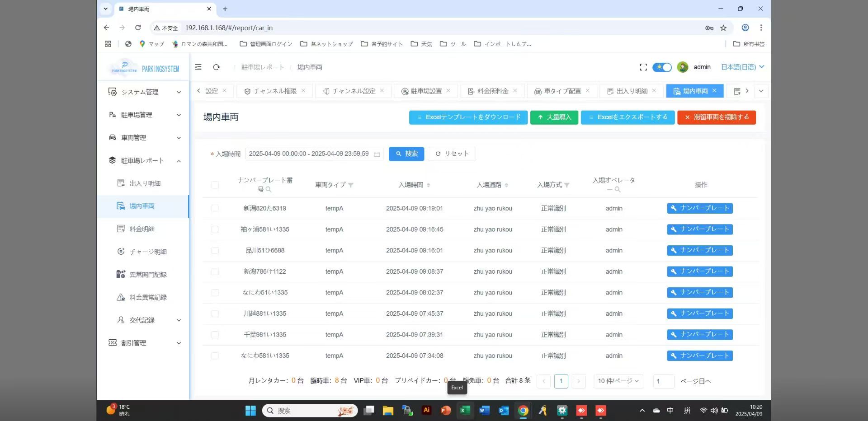Check the select-all checkbox in table header
This screenshot has width=868, height=421.
pos(215,185)
